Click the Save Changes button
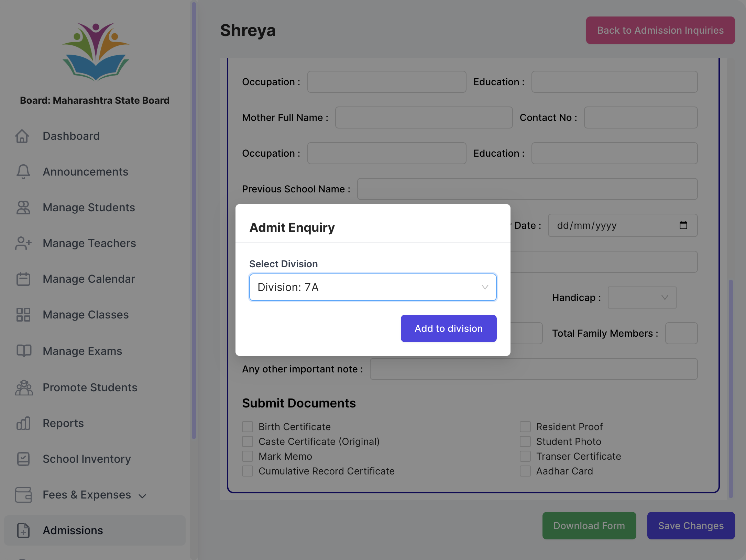Viewport: 746px width, 560px height. pyautogui.click(x=691, y=526)
